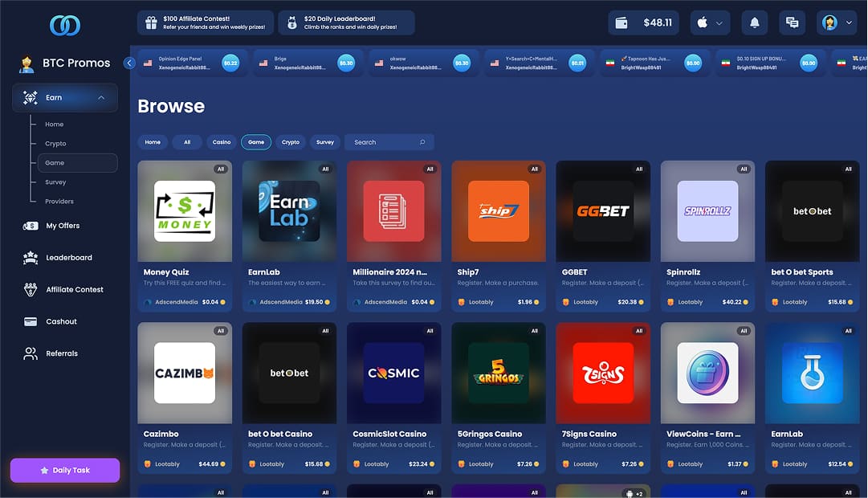Click the Brige ticker item
Viewport: 868px width, 498px height.
[x=306, y=63]
